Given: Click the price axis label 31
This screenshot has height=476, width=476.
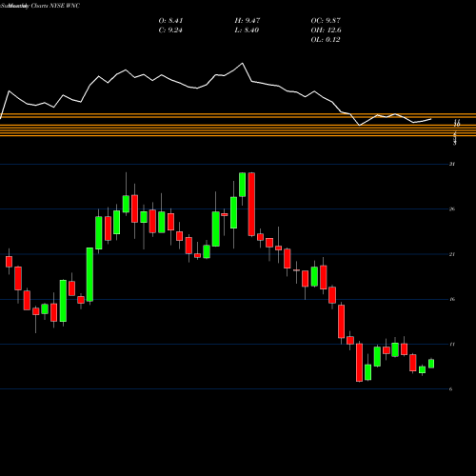Looking at the screenshot, I should 452,164.
